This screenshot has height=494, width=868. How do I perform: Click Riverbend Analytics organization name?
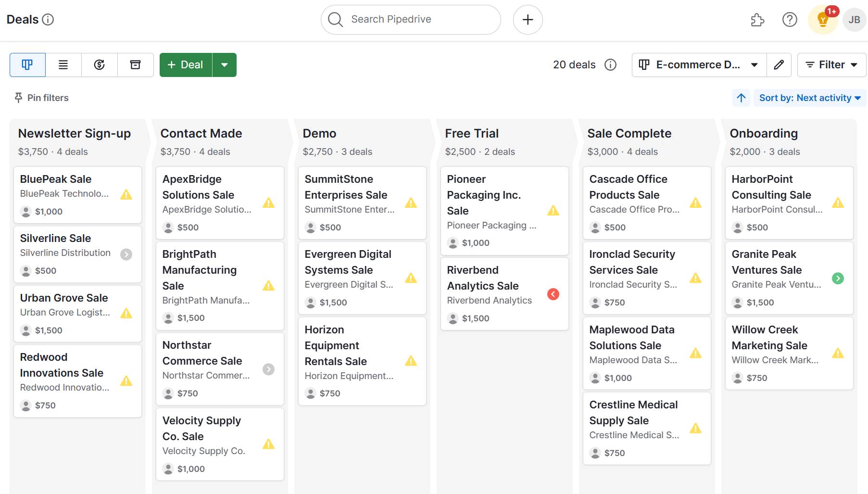click(490, 301)
